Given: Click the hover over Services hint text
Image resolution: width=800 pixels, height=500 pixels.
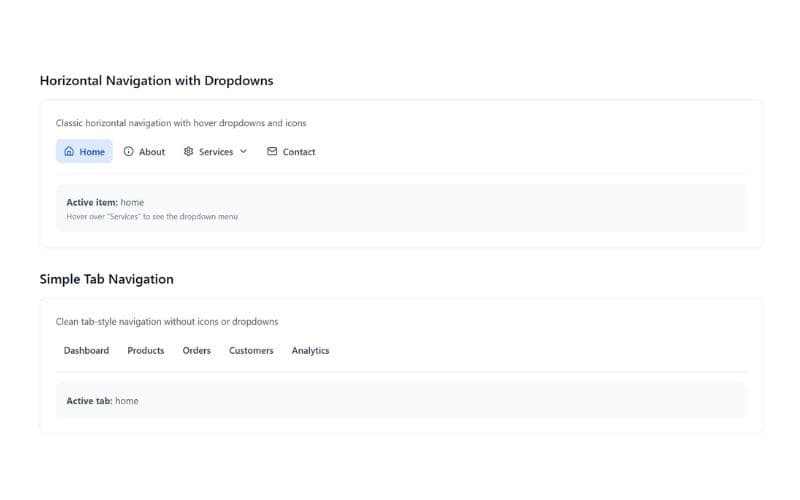Looking at the screenshot, I should coord(152,216).
